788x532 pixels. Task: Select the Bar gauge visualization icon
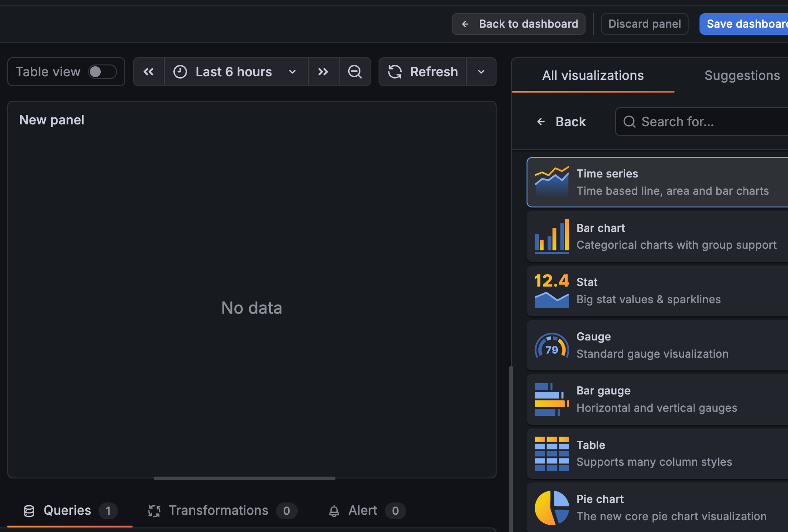pos(552,399)
